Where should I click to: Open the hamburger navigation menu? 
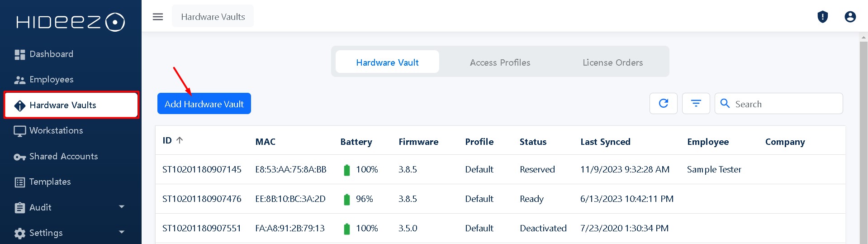point(158,17)
